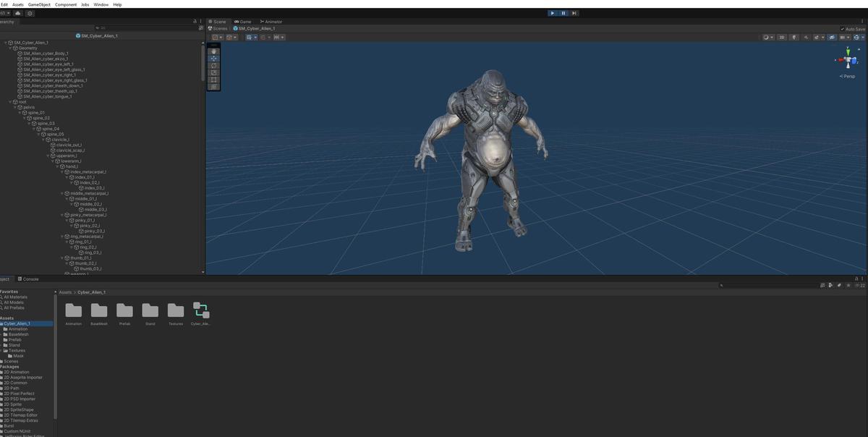The image size is (868, 437).
Task: Toggle scene lighting on
Action: pos(795,37)
